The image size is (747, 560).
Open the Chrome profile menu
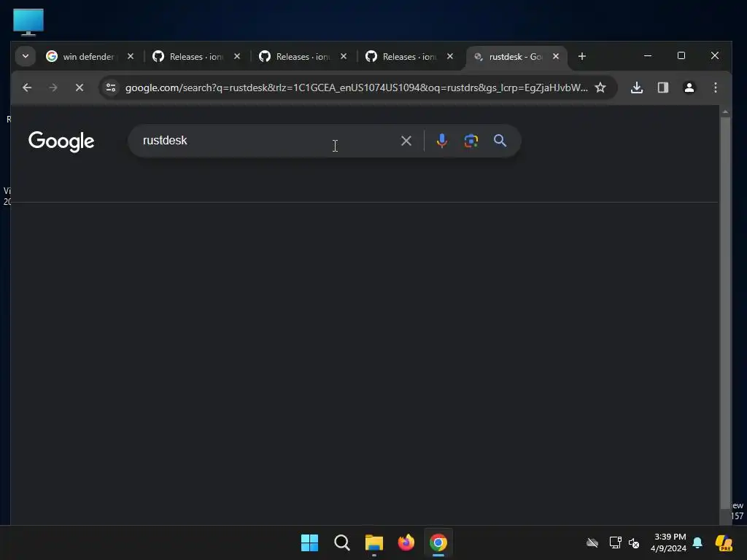689,87
